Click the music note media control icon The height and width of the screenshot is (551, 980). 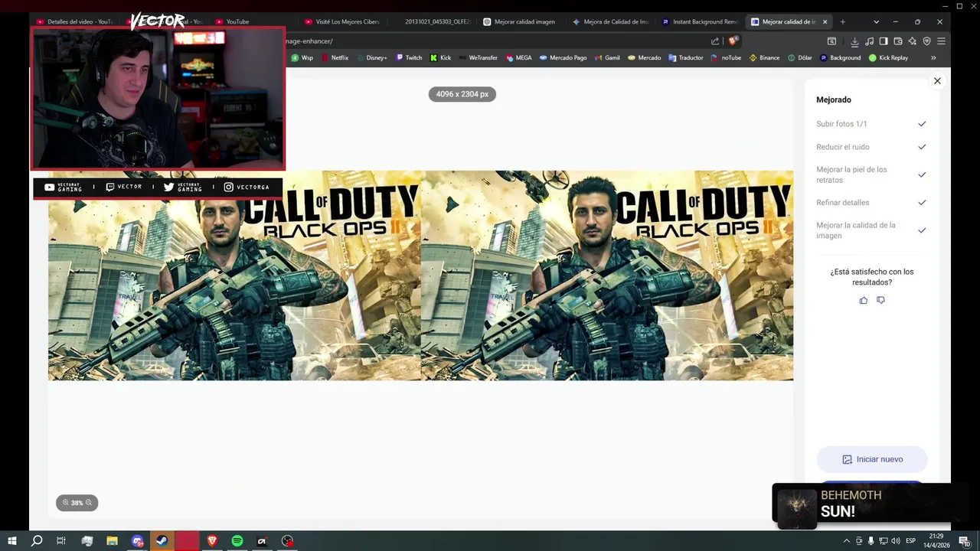869,41
